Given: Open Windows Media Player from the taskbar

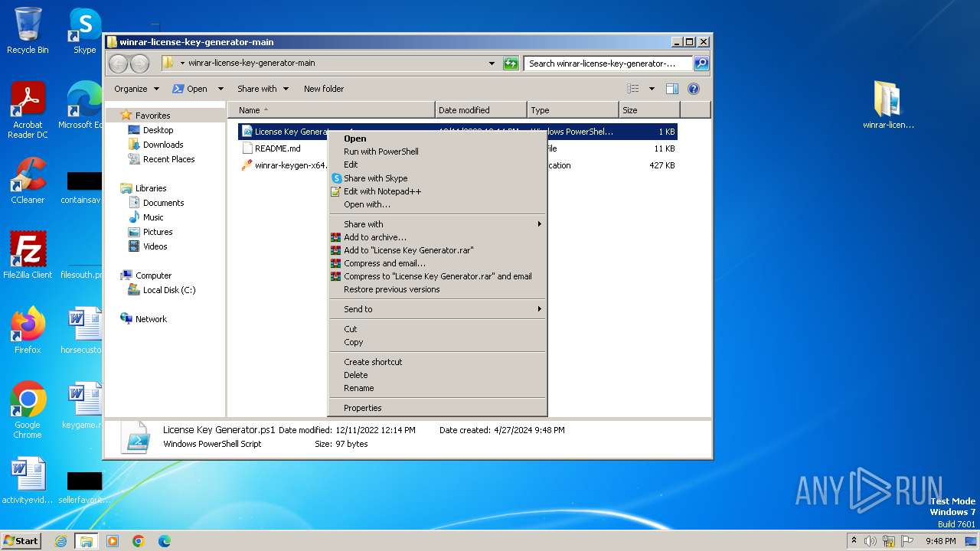Looking at the screenshot, I should tap(113, 541).
